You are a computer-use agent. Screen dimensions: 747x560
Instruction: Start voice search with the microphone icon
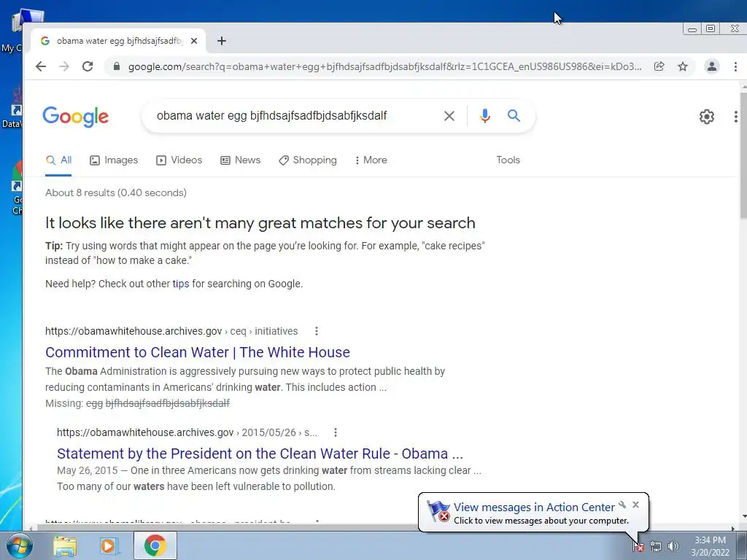point(485,116)
